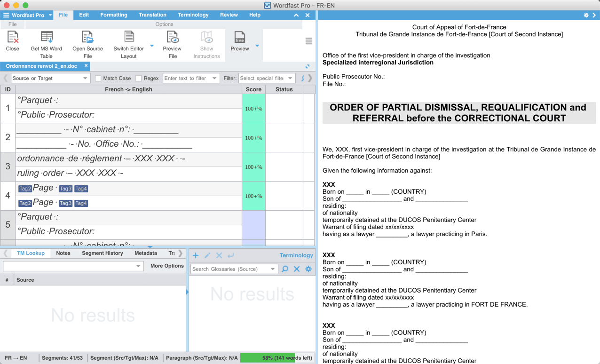Click the green 58% progress bar
600x364 pixels.
(277, 358)
